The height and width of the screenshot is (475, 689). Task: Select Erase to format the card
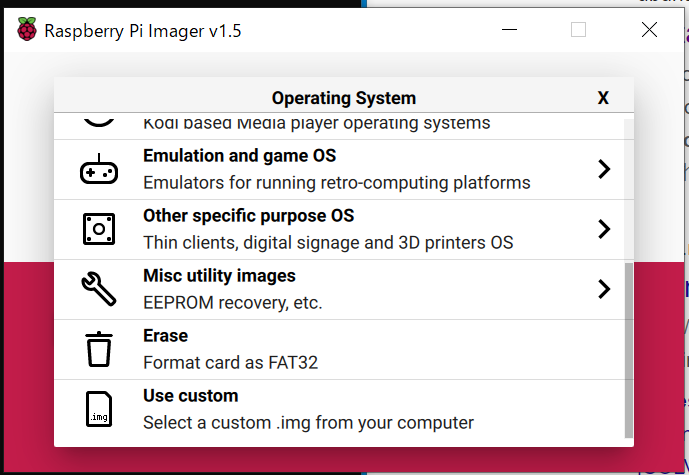point(339,349)
